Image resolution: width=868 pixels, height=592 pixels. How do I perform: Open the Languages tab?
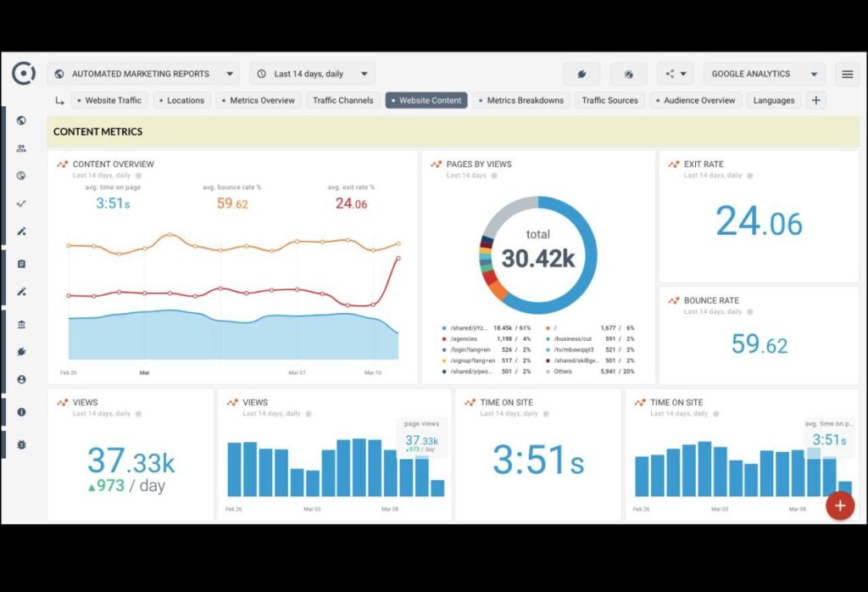coord(773,100)
